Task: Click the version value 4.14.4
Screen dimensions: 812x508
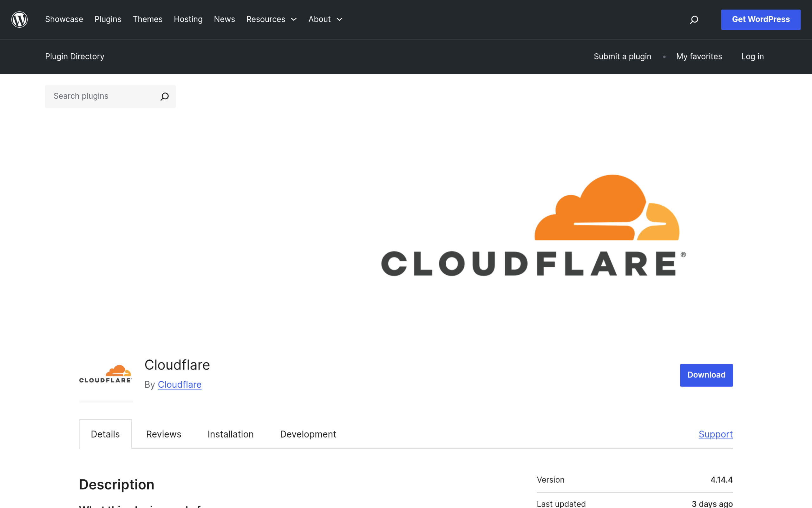Action: [x=721, y=480]
